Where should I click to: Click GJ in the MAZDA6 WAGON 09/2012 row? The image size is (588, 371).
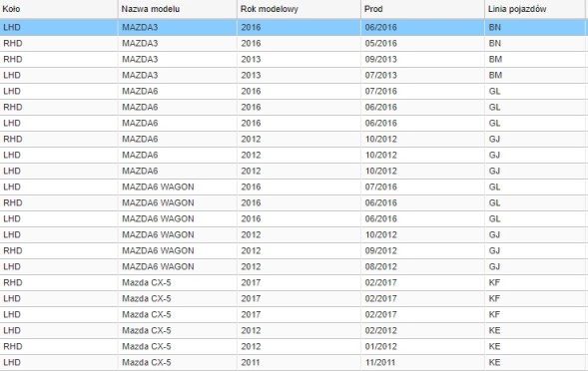pyautogui.click(x=494, y=250)
